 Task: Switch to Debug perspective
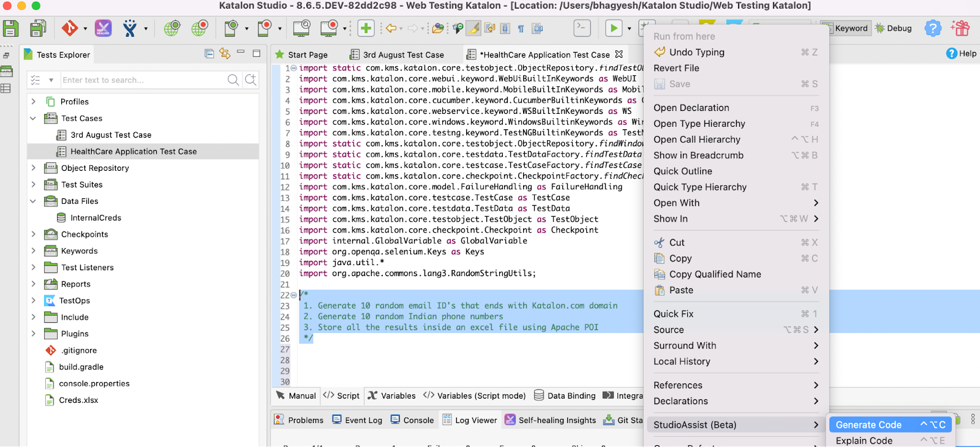click(x=894, y=28)
